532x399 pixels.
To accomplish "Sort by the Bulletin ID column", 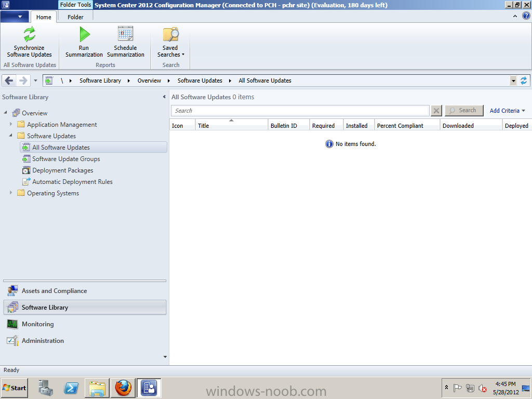I will [288, 125].
